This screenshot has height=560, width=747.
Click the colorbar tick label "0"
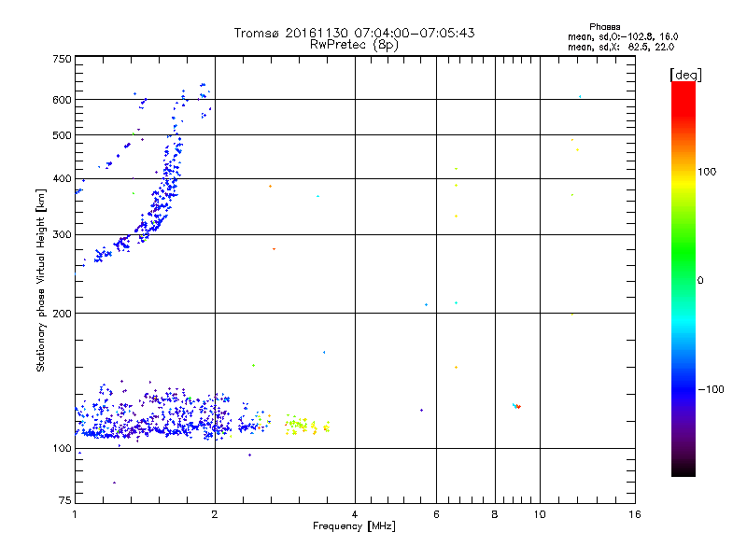700,281
